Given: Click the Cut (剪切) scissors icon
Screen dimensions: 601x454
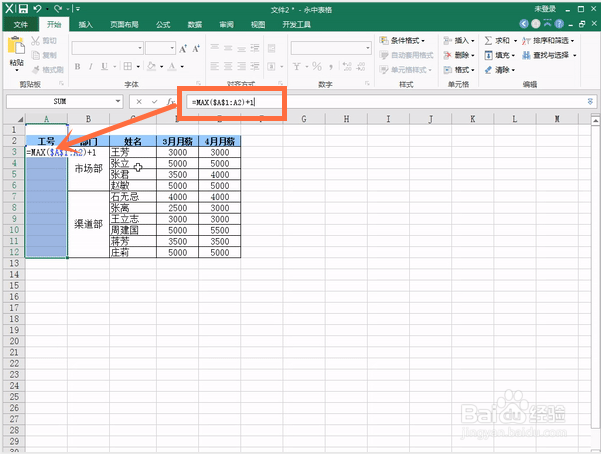Looking at the screenshot, I should (x=35, y=41).
